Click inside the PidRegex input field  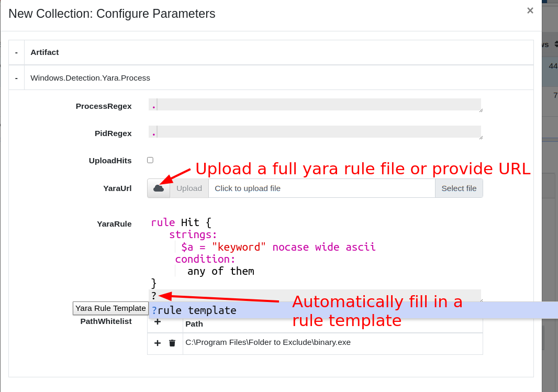pos(314,132)
